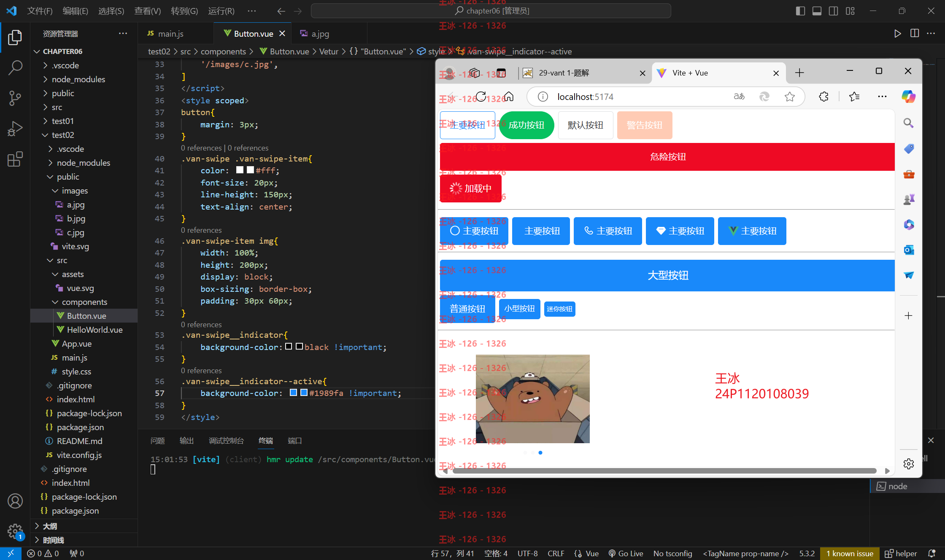Split the editor to the right
The image size is (945, 560).
click(914, 34)
